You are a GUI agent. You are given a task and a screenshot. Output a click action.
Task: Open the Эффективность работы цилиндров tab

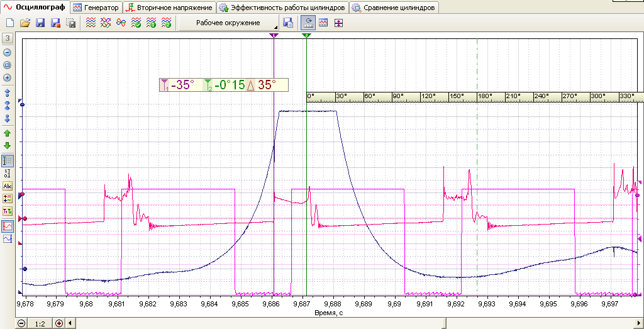pos(283,8)
